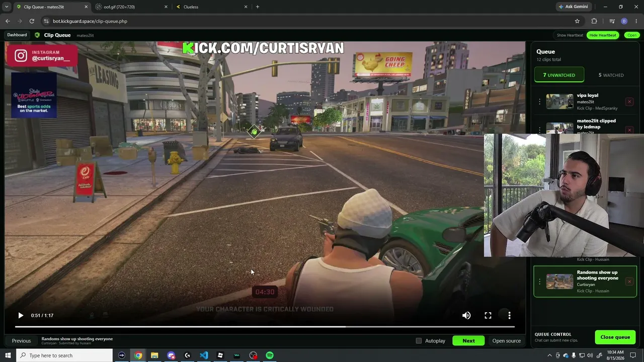
Task: Switch to the 5 Watched tab
Action: [x=611, y=75]
